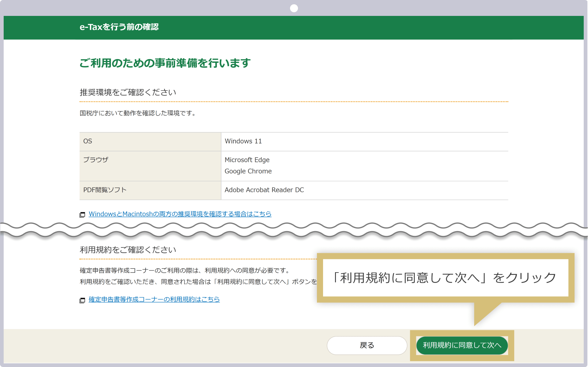
Task: Click the external window icon beside the 利用規約 link
Action: (82, 300)
